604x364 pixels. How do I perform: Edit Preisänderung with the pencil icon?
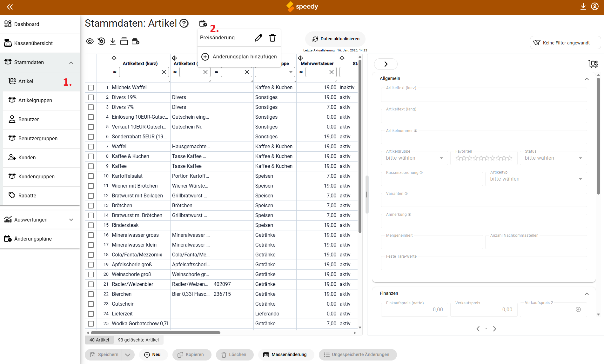pos(258,38)
